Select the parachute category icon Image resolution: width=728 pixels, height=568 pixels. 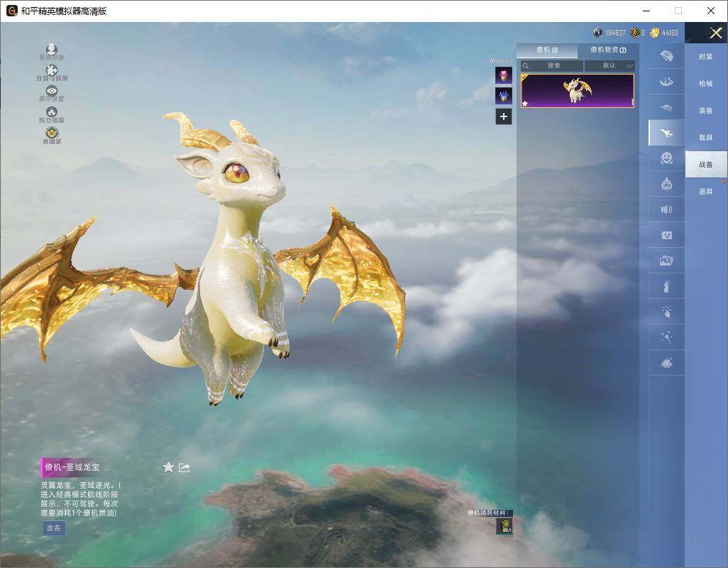click(667, 56)
